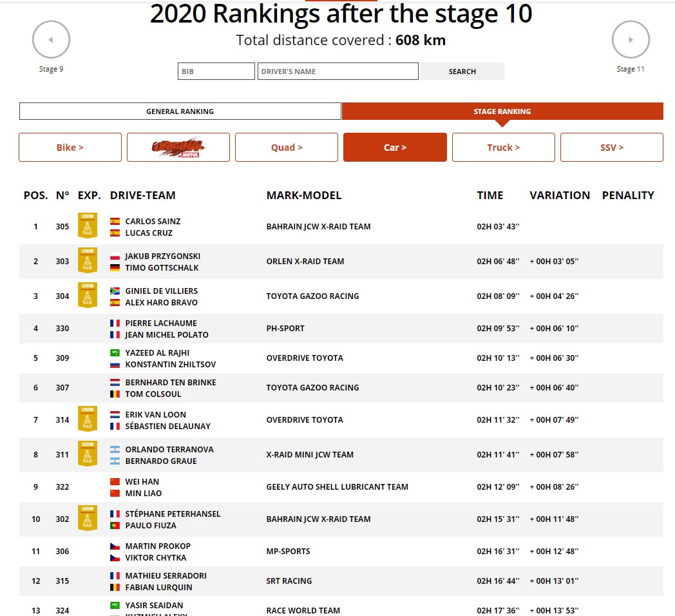This screenshot has height=616, width=675.
Task: Show Bike category rankings
Action: 70,148
